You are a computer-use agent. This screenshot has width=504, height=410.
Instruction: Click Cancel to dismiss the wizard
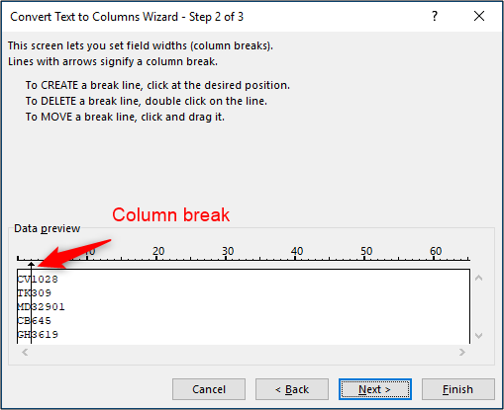point(209,389)
